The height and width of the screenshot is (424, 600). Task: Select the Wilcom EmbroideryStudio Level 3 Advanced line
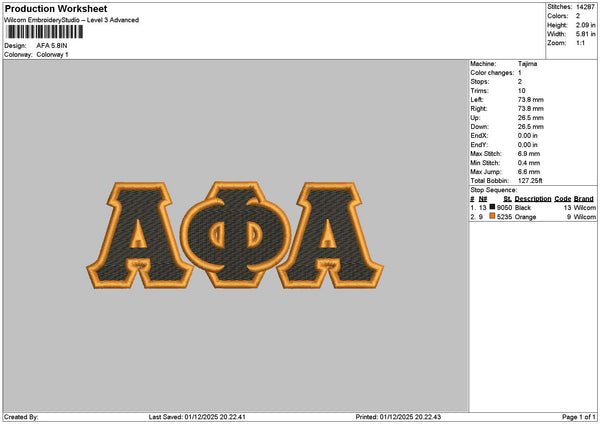coord(72,20)
